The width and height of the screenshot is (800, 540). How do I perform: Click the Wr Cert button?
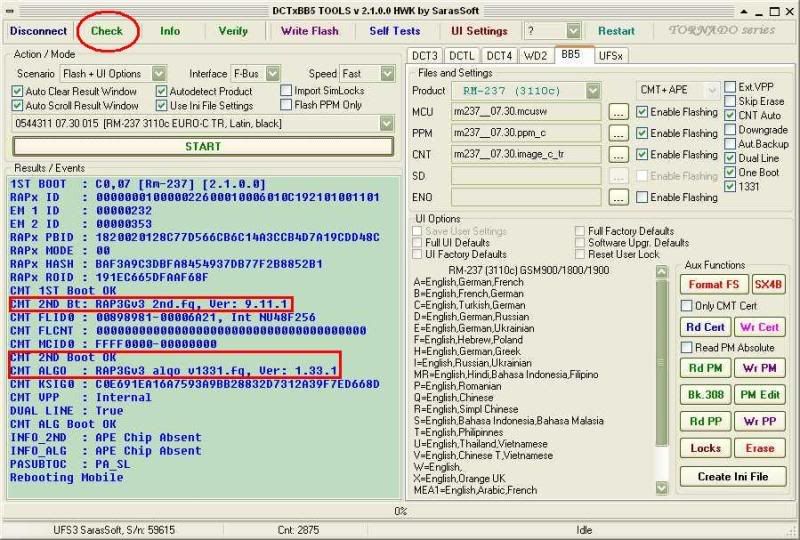pyautogui.click(x=760, y=327)
